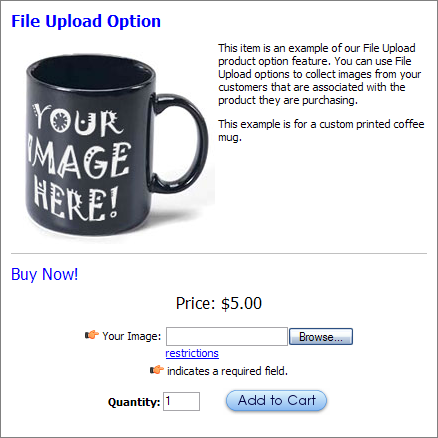The width and height of the screenshot is (438, 438).
Task: Click 'indicates a required field' text
Action: [227, 371]
